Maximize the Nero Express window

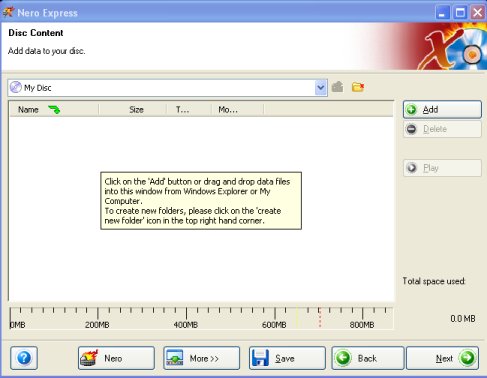coord(460,13)
